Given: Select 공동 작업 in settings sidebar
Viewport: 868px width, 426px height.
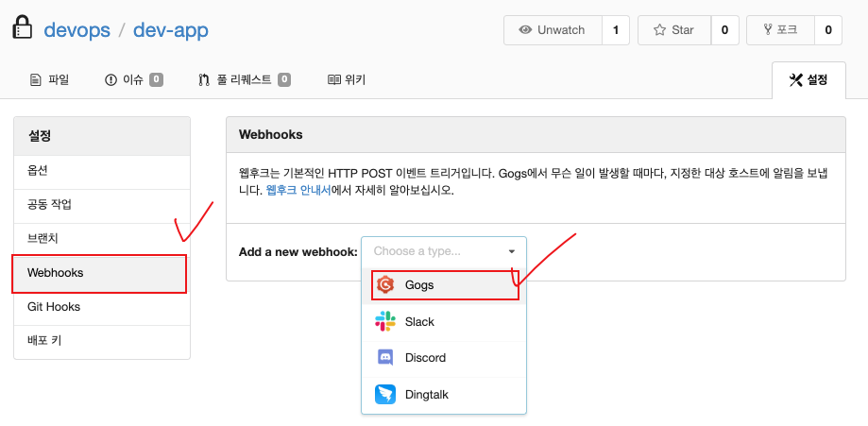Looking at the screenshot, I should point(102,206).
